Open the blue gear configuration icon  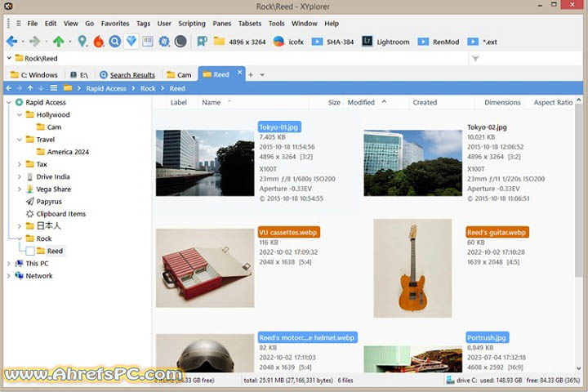164,42
